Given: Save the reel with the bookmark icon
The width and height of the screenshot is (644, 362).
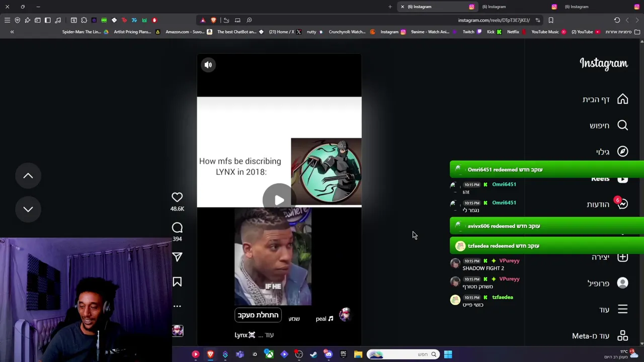Looking at the screenshot, I should [177, 282].
